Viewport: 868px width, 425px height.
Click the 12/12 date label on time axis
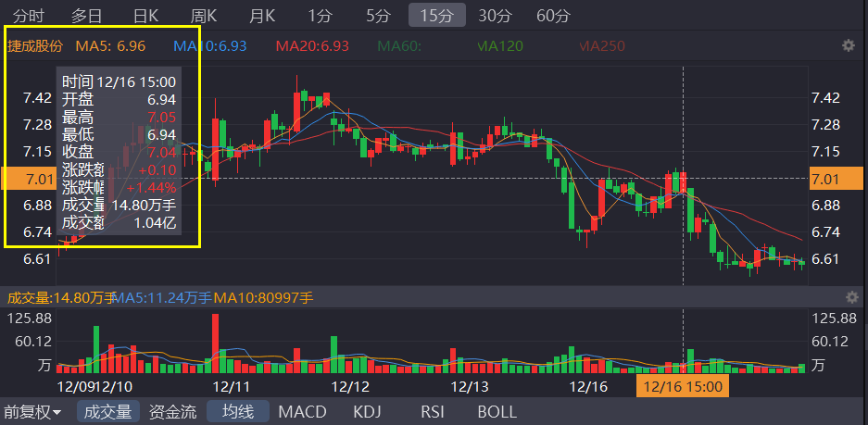tap(350, 386)
